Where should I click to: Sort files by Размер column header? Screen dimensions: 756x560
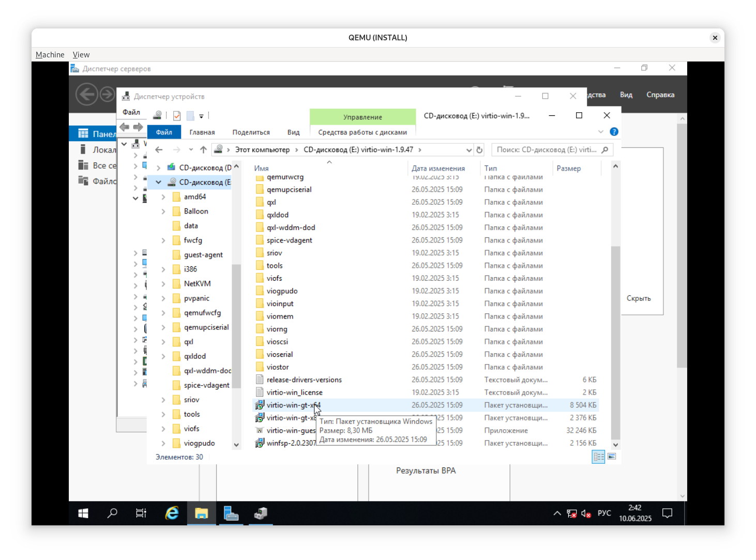point(569,169)
